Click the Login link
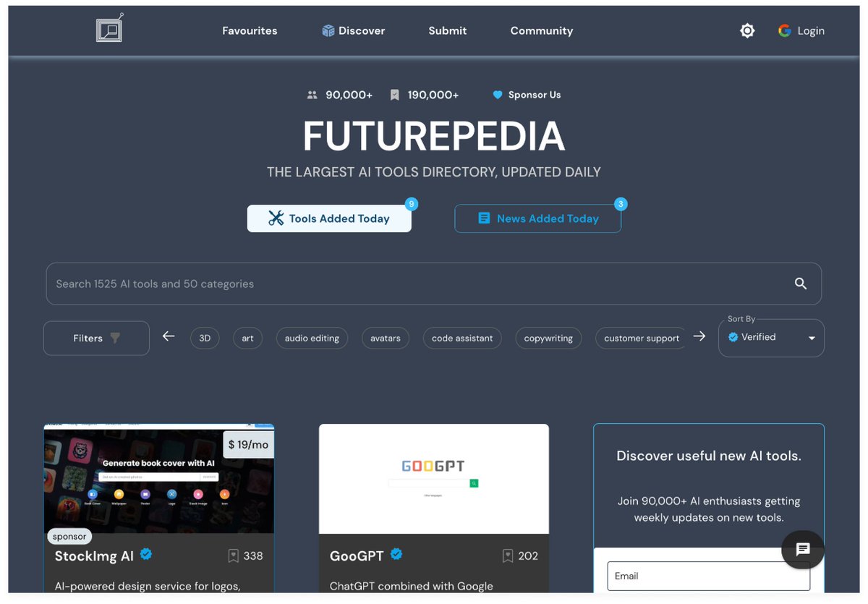The height and width of the screenshot is (604, 868). (811, 30)
